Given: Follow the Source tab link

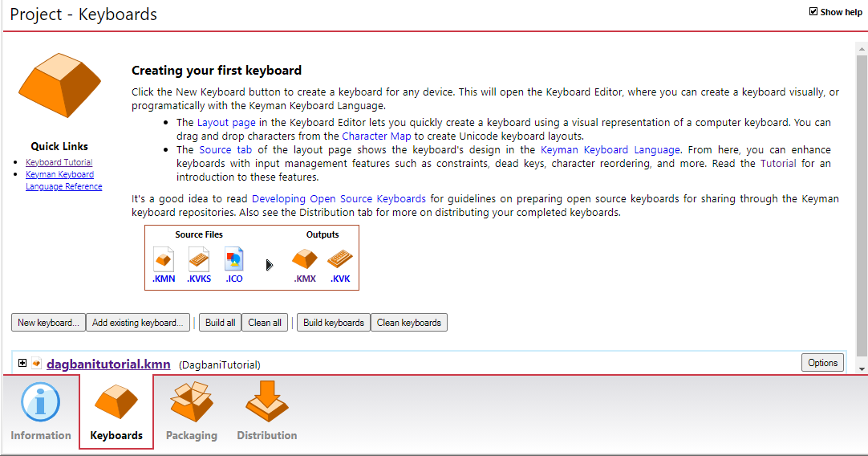Looking at the screenshot, I should click(225, 149).
